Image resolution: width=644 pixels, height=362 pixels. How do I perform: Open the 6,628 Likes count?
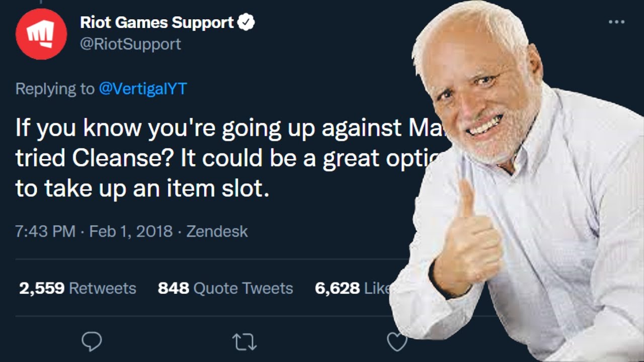pos(352,288)
